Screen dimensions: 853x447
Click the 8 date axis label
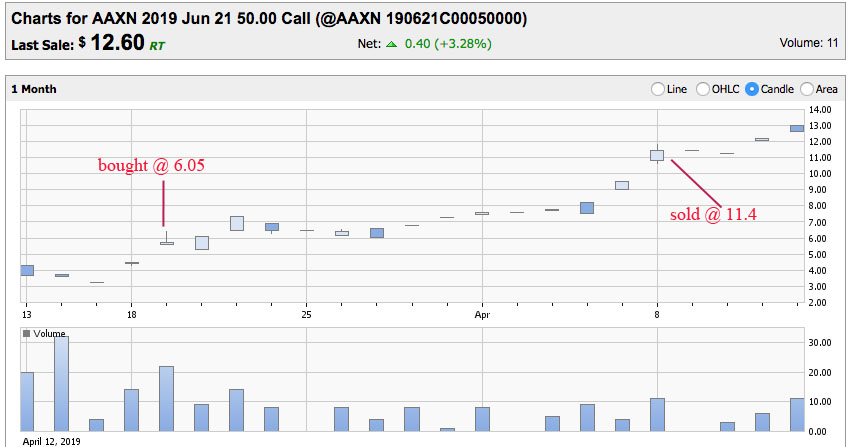click(657, 315)
